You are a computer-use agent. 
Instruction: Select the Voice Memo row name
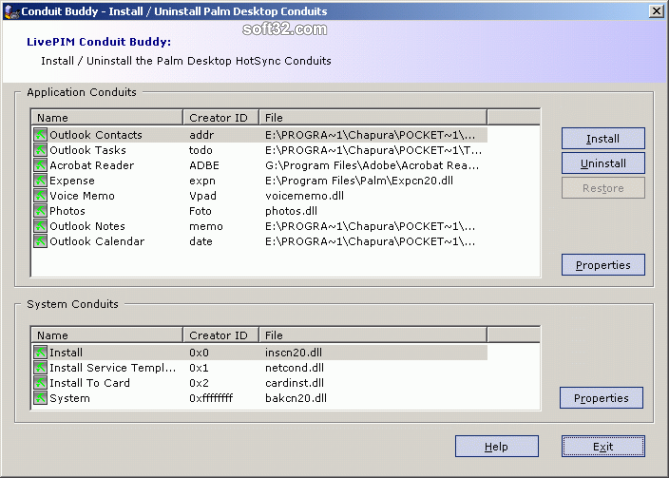[x=82, y=196]
